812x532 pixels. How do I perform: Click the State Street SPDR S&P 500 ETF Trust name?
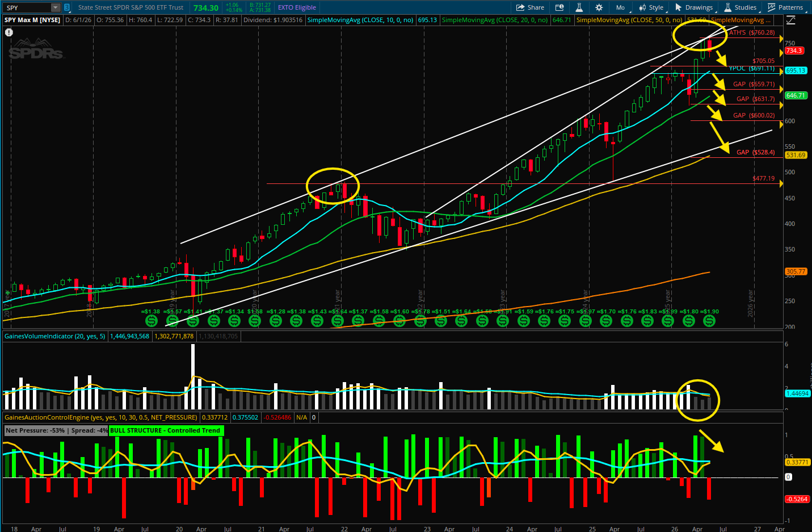[131, 7]
